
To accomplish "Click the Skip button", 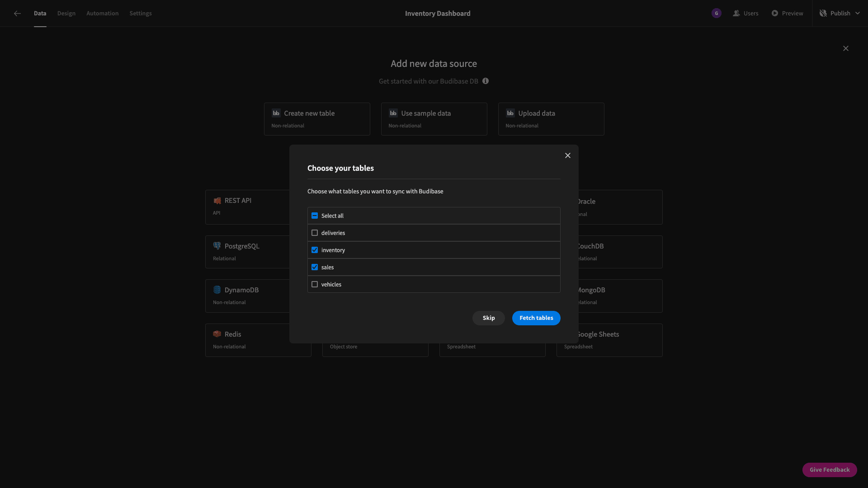I will click(x=489, y=318).
